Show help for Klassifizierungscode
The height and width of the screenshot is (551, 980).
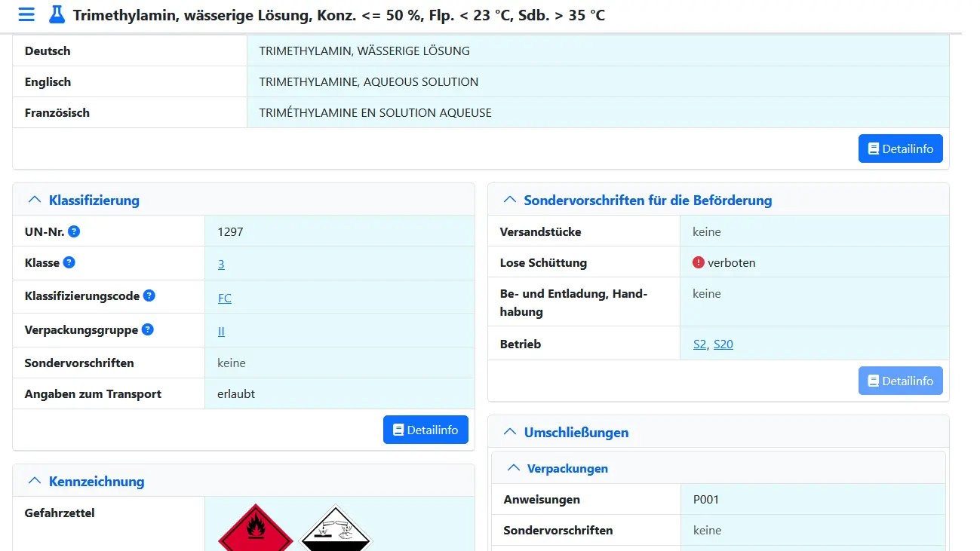[149, 295]
